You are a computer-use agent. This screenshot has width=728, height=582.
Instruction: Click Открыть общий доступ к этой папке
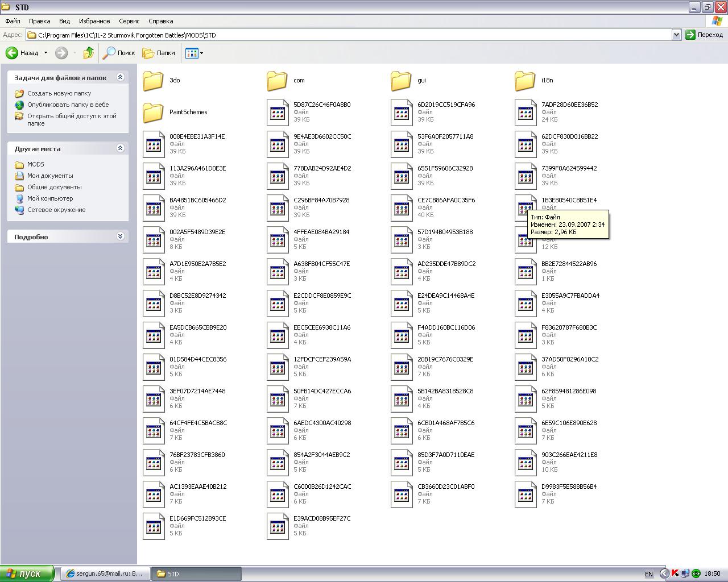[72, 119]
